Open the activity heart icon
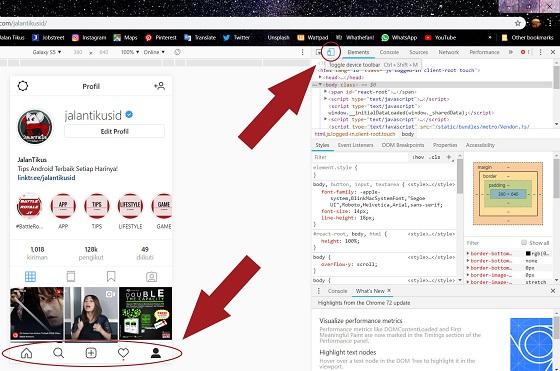Image resolution: width=560 pixels, height=371 pixels. (x=123, y=353)
